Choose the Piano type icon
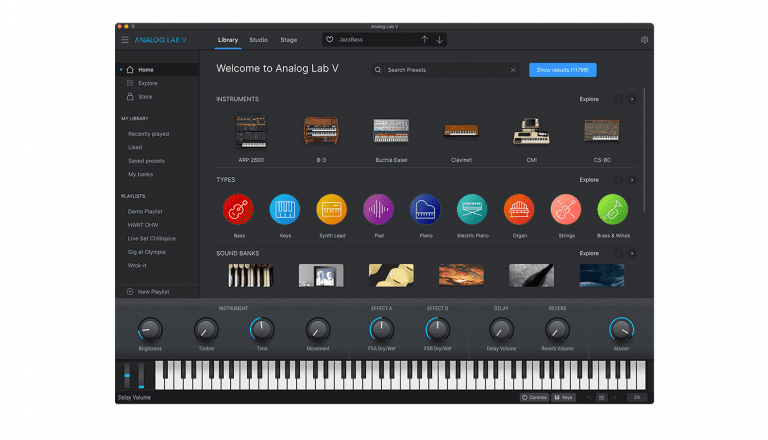Viewport: 768px width, 440px height. click(425, 209)
